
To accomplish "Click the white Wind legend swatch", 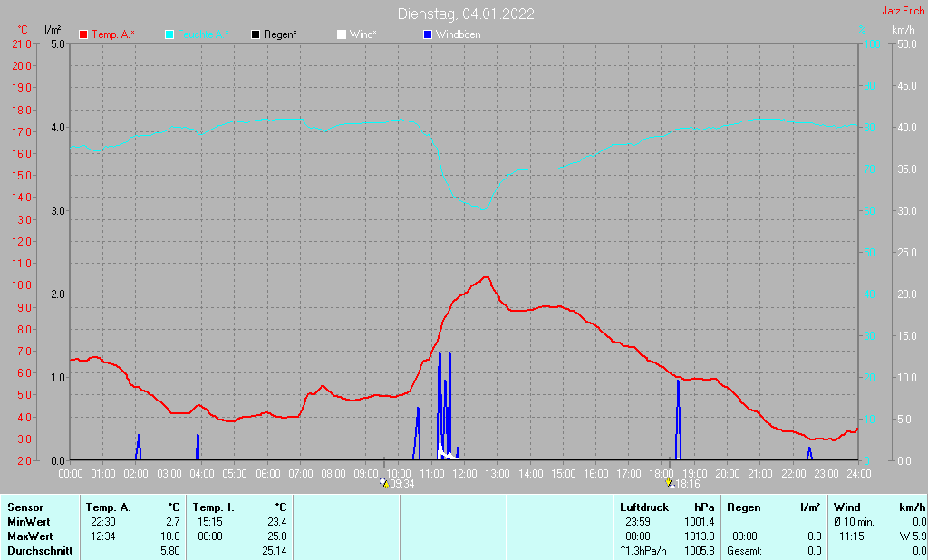I will click(x=342, y=35).
